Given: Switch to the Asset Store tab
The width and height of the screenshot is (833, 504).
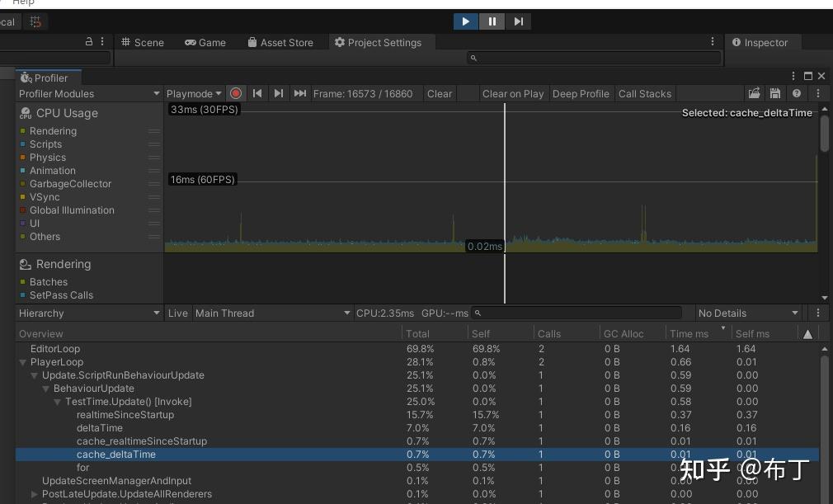Looking at the screenshot, I should tap(281, 43).
